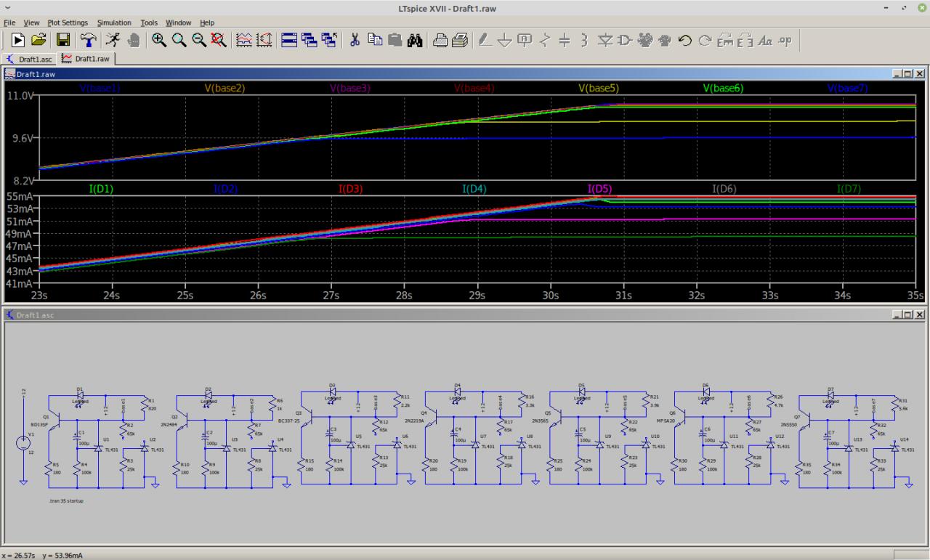Run the simulation with the running man icon

[113, 40]
